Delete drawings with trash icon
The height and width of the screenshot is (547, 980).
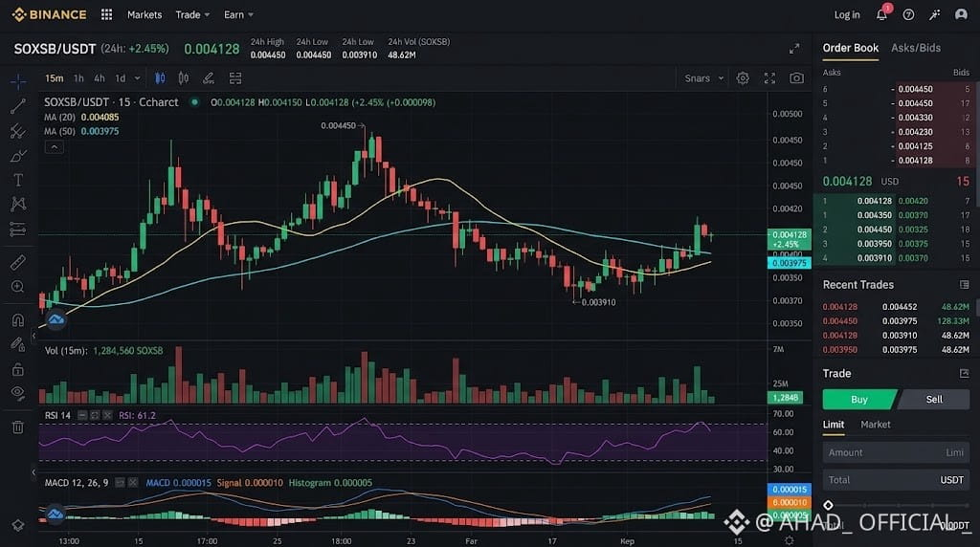tap(18, 427)
